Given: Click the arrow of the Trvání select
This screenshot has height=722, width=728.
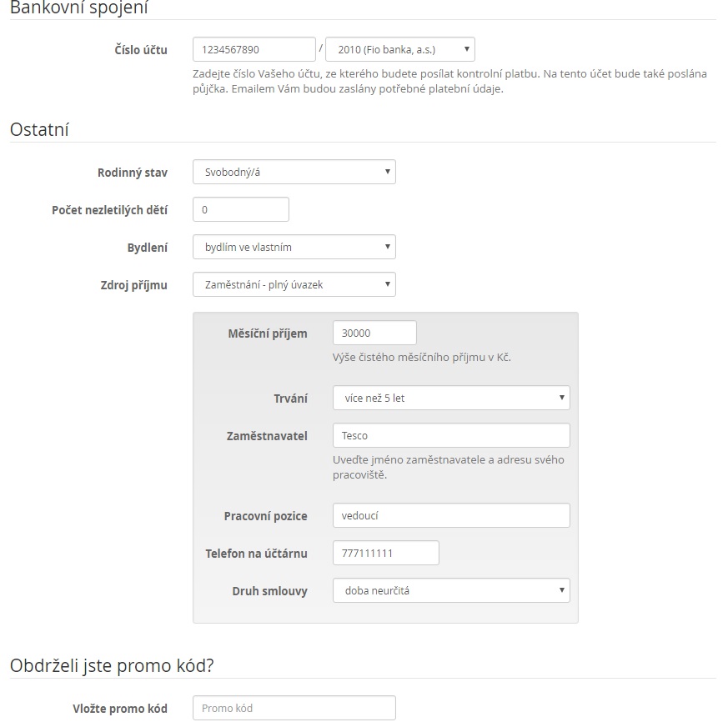Looking at the screenshot, I should tap(561, 398).
